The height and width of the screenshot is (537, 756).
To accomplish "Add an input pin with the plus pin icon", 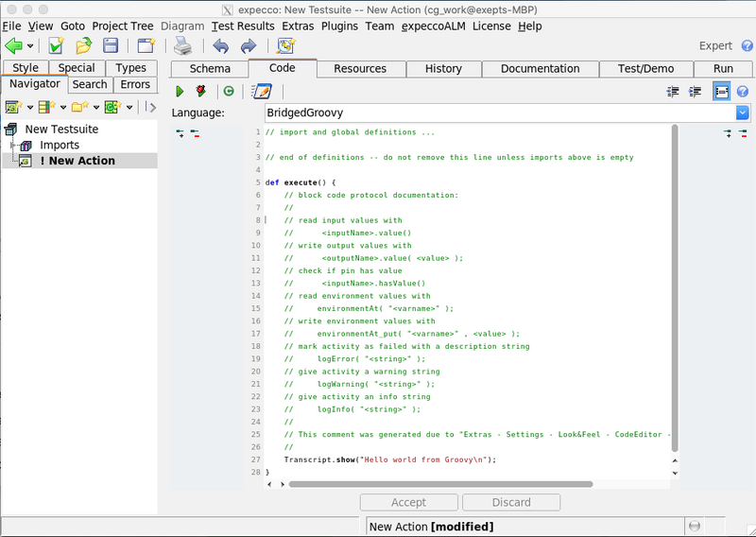I will (180, 133).
